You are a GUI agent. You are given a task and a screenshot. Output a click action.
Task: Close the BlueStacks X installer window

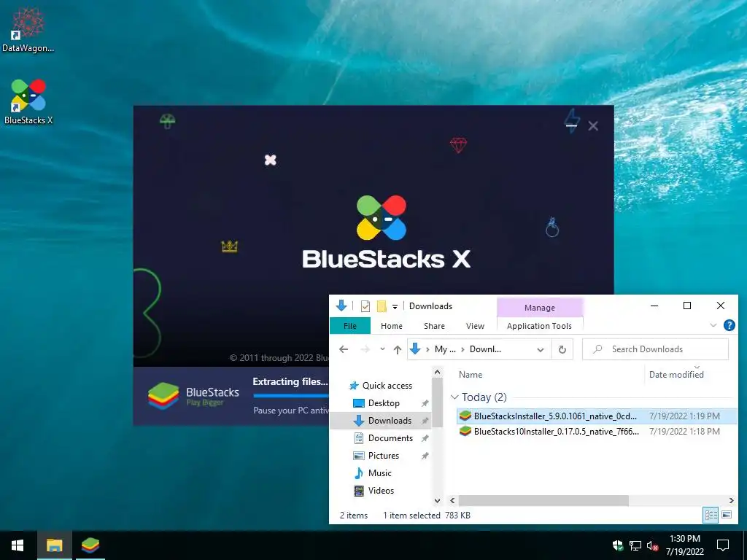[x=593, y=125]
